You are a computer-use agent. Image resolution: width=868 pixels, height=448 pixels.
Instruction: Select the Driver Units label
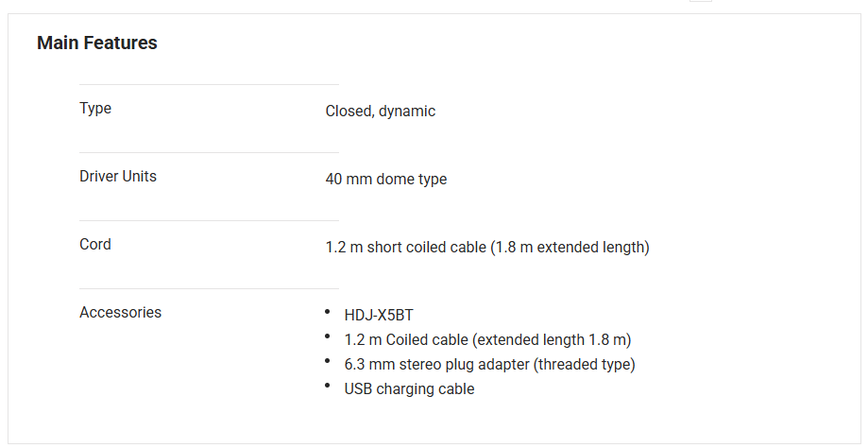pyautogui.click(x=118, y=177)
